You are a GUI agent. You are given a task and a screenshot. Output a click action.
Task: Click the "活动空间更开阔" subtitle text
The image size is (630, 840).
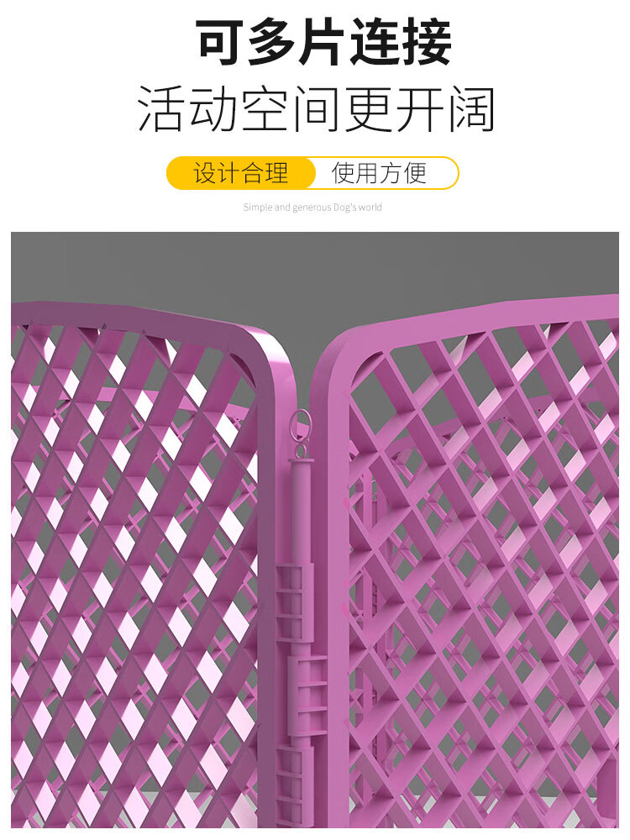(x=316, y=108)
